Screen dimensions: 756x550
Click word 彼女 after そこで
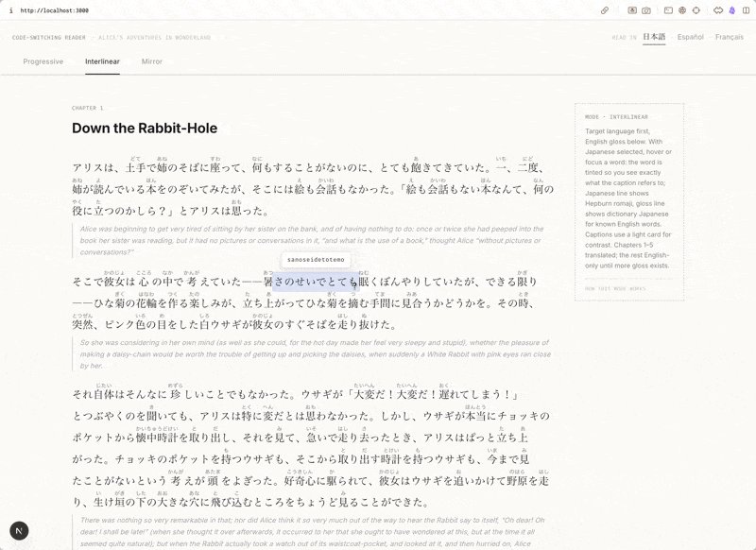click(114, 282)
